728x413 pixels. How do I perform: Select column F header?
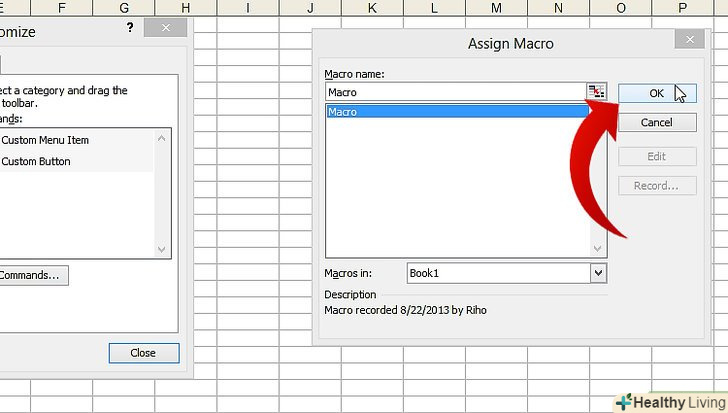point(62,7)
